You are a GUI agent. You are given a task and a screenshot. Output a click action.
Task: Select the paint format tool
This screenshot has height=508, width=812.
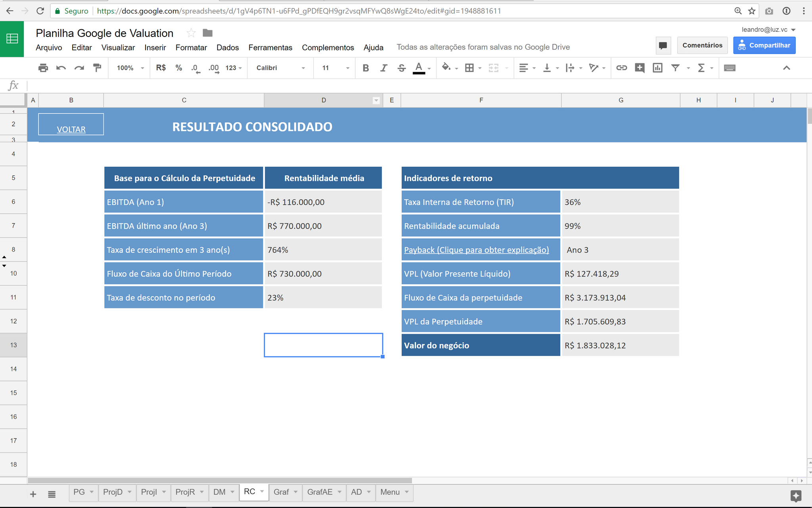tap(97, 68)
